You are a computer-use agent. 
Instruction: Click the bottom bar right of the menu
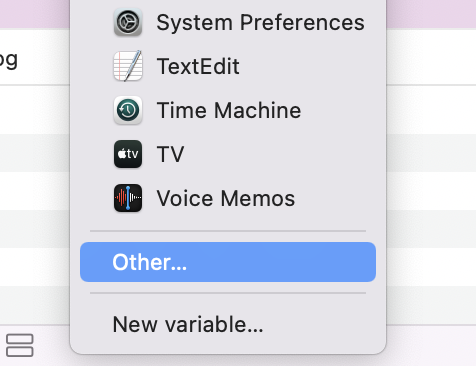[431, 346]
